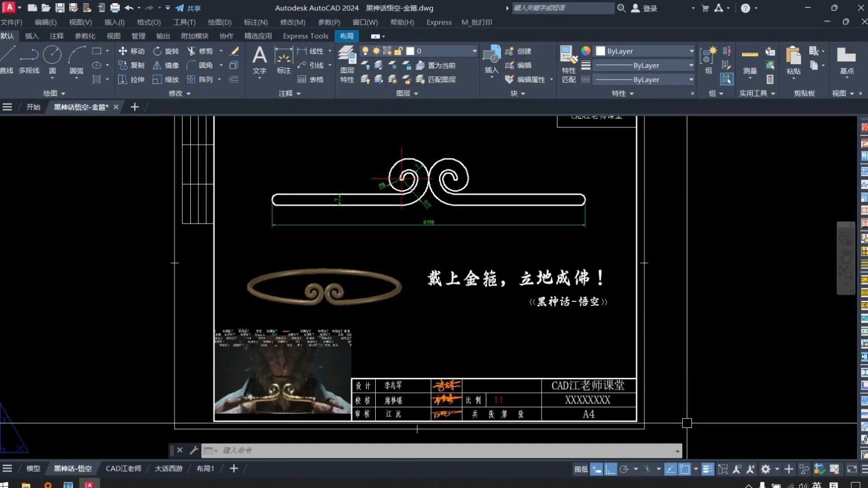Click the 共享 (Share) button
The height and width of the screenshot is (488, 868).
[188, 8]
